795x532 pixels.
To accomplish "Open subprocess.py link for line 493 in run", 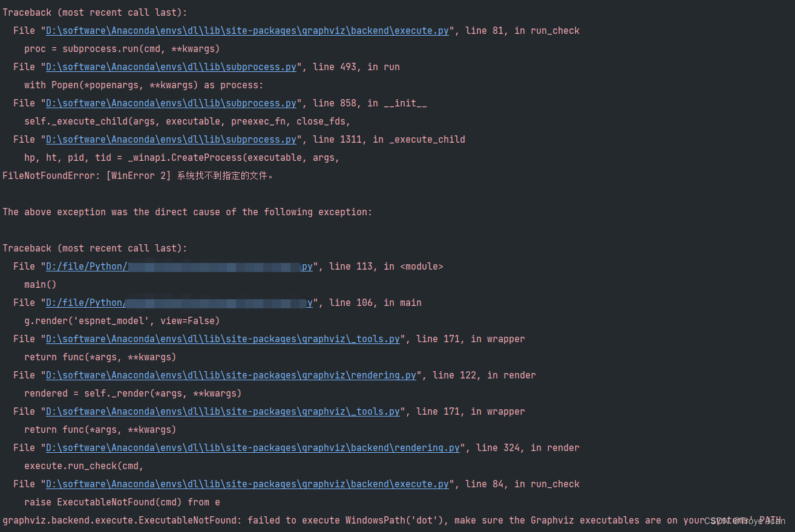I will click(x=171, y=66).
